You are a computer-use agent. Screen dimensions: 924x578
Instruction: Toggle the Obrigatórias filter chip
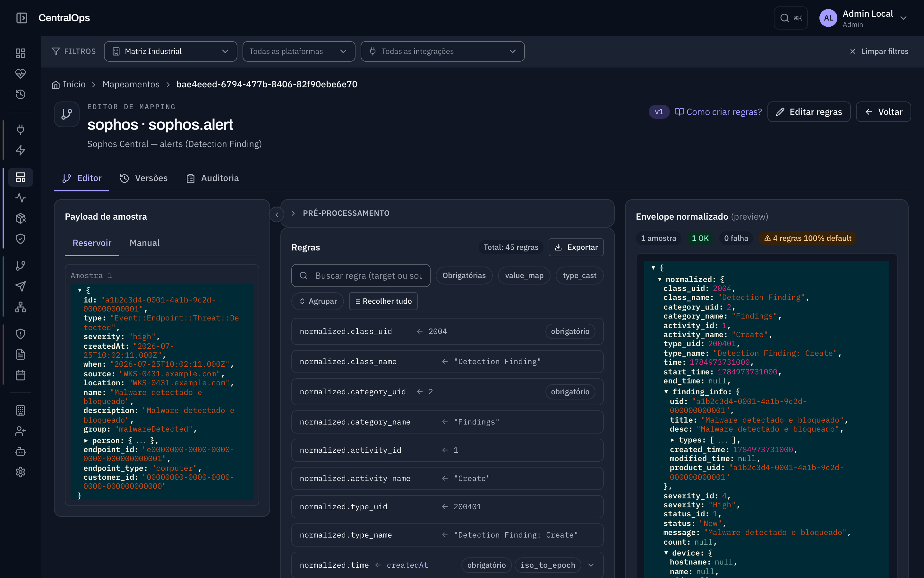464,276
